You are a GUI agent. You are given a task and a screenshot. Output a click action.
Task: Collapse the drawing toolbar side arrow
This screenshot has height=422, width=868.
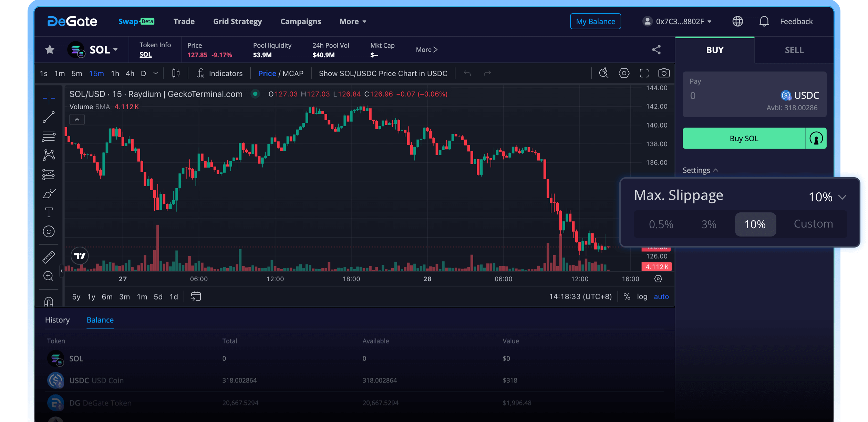(62, 271)
